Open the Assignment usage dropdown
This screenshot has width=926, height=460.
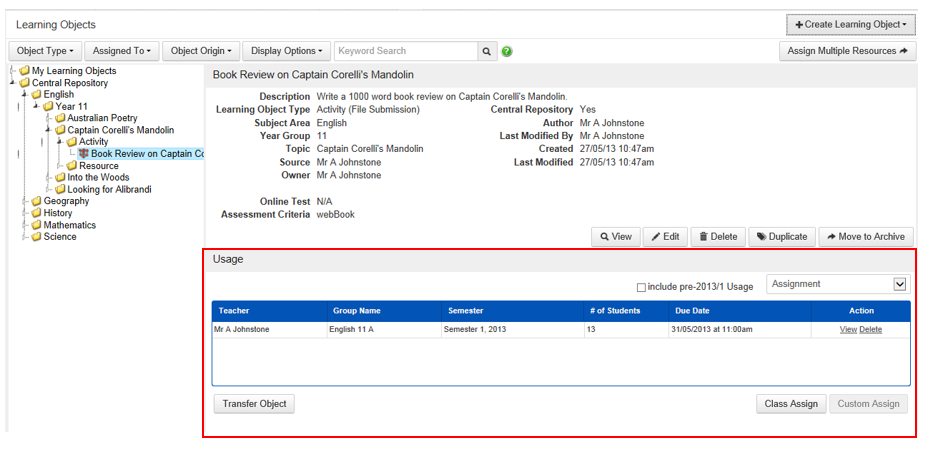coord(838,284)
